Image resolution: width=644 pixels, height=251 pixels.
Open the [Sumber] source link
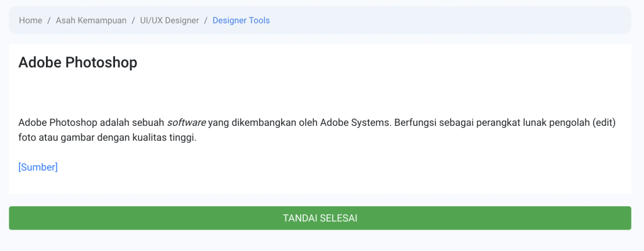38,167
